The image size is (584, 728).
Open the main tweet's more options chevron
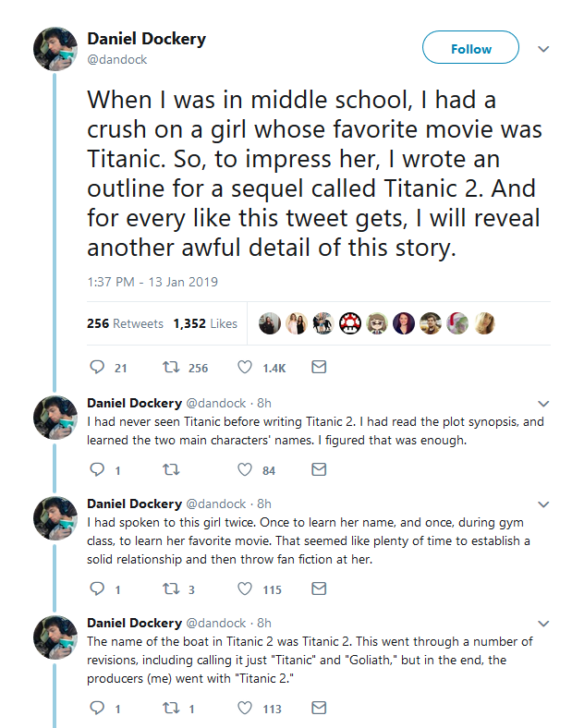click(543, 49)
